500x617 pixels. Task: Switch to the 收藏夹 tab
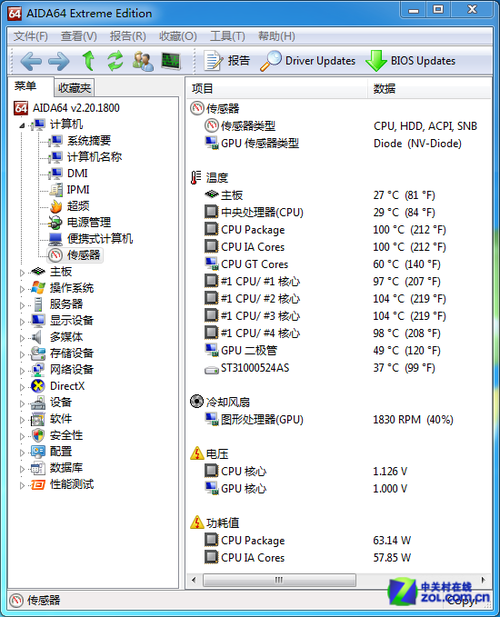[74, 88]
